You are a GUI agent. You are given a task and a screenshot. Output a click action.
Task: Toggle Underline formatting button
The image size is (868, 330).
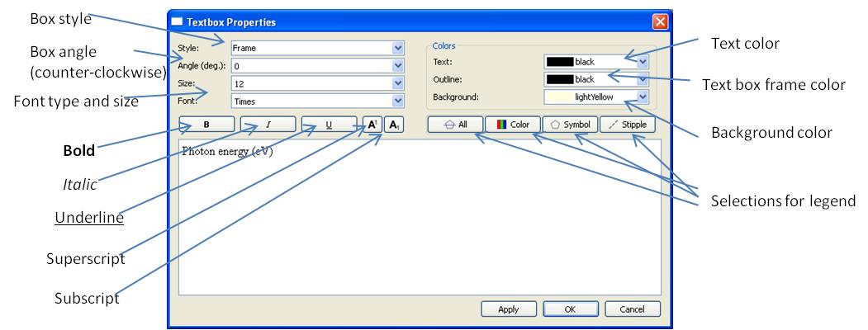click(329, 125)
